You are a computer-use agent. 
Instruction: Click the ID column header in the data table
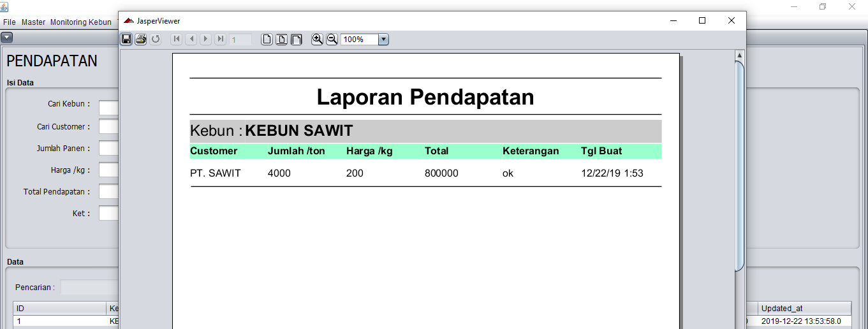(x=60, y=309)
